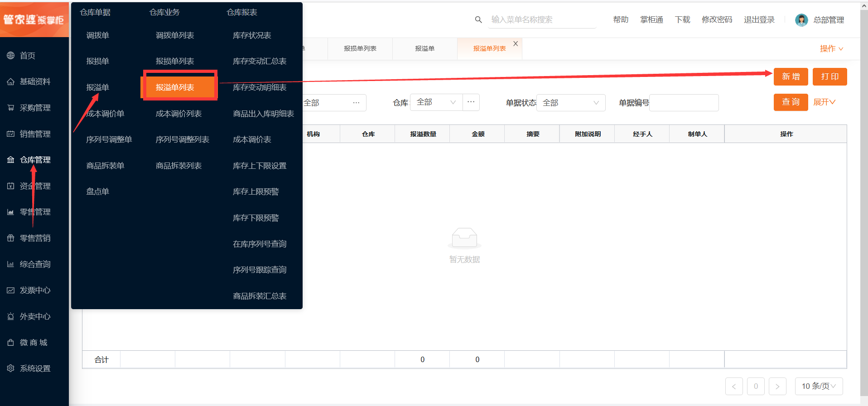Click the 打印 button

pyautogui.click(x=830, y=76)
